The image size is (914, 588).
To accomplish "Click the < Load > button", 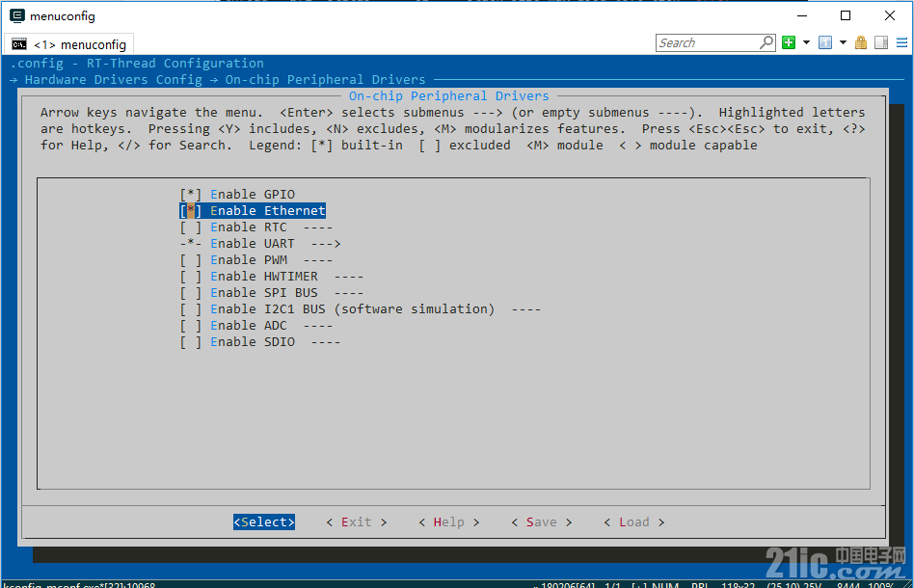I will coord(634,522).
